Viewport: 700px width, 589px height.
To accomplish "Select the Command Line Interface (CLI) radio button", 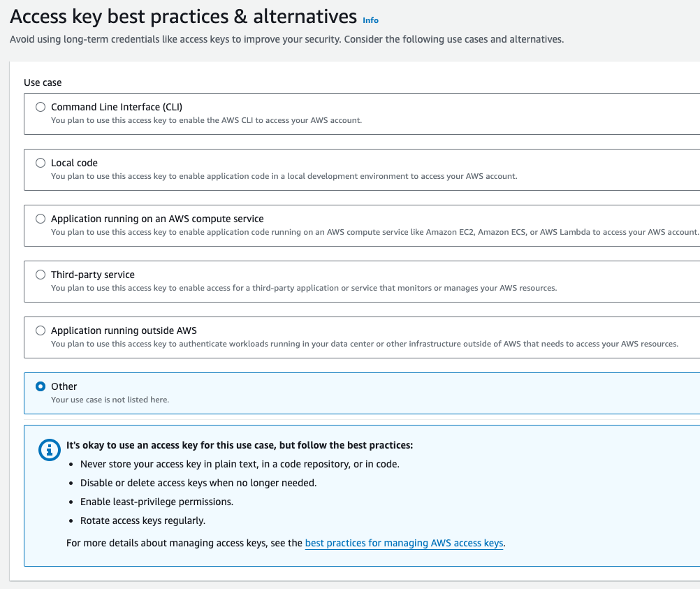I will click(x=41, y=107).
